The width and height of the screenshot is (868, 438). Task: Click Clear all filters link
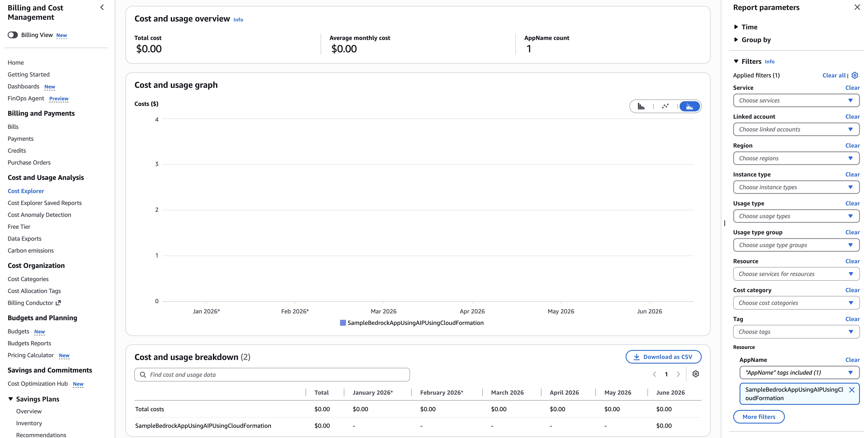tap(834, 75)
